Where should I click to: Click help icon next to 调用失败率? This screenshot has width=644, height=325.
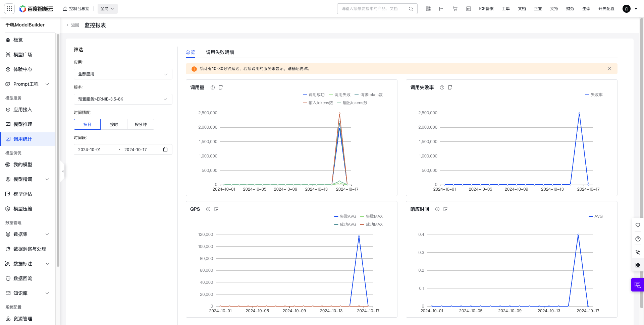coord(442,87)
